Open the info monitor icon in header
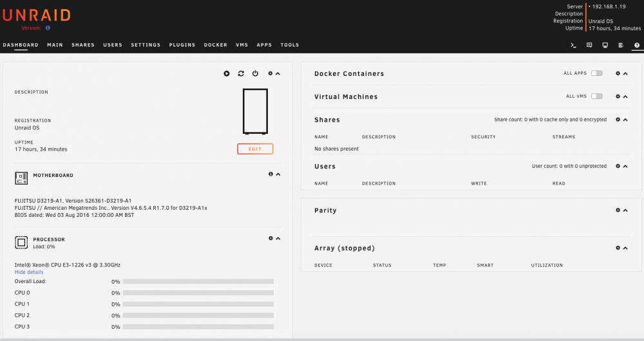 click(605, 45)
